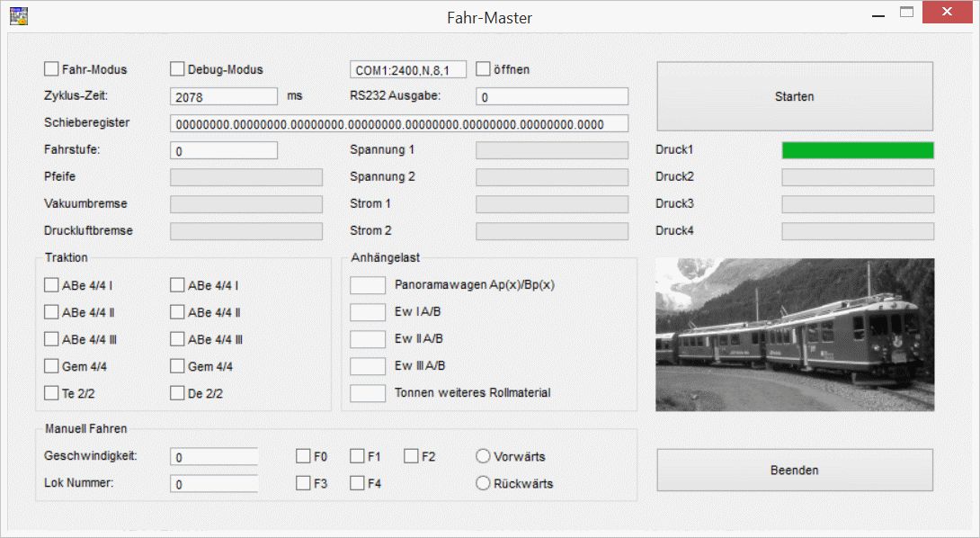This screenshot has width=980, height=538.
Task: Click the black-and-white train photograph
Action: [795, 335]
